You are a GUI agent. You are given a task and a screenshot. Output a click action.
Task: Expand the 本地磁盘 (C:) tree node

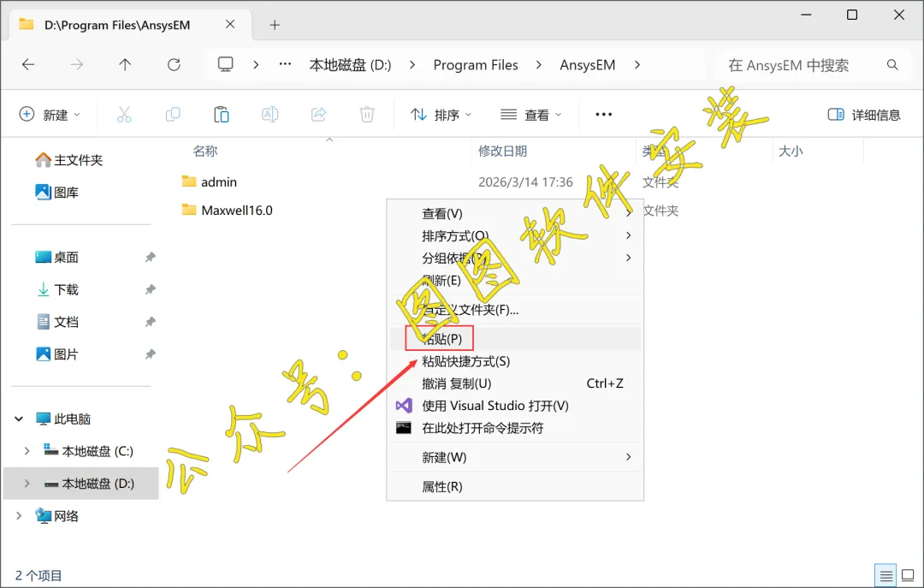(27, 451)
